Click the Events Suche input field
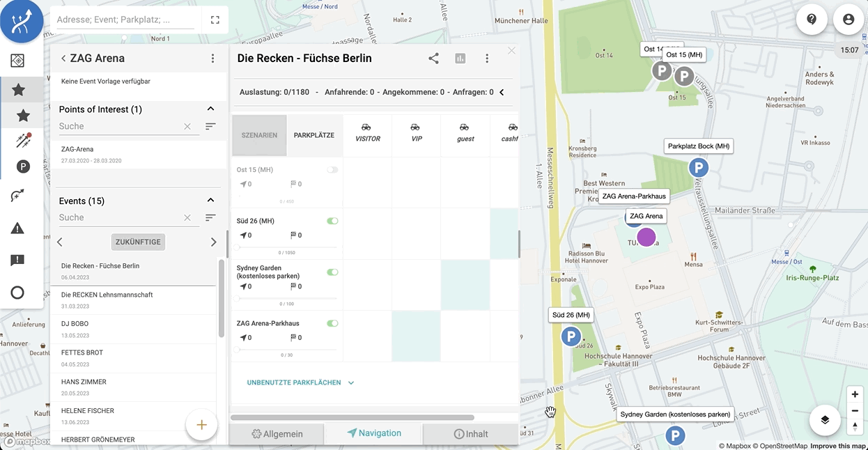 tap(119, 218)
